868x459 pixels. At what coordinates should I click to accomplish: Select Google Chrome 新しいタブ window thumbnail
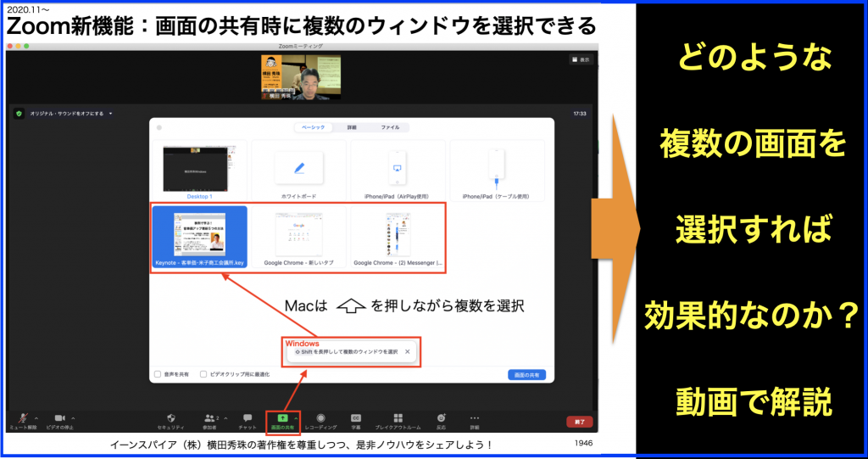point(299,237)
